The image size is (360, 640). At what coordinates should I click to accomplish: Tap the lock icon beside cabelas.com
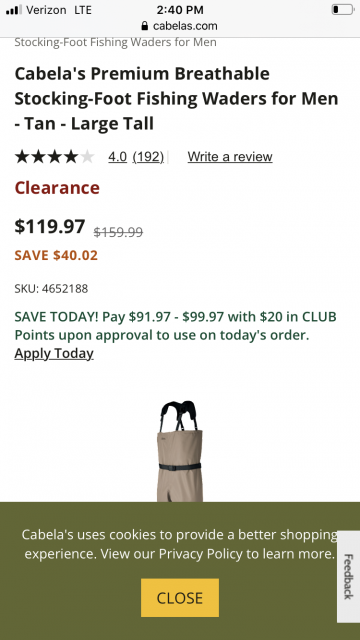(144, 26)
